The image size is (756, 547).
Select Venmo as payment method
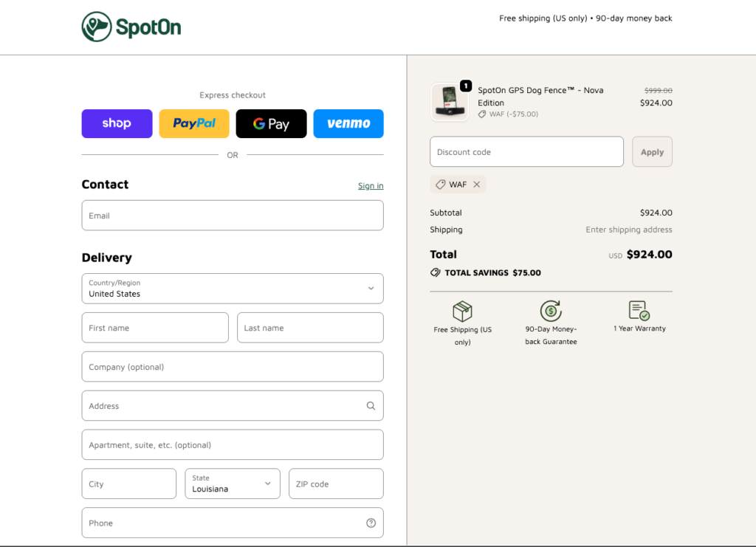coord(348,123)
